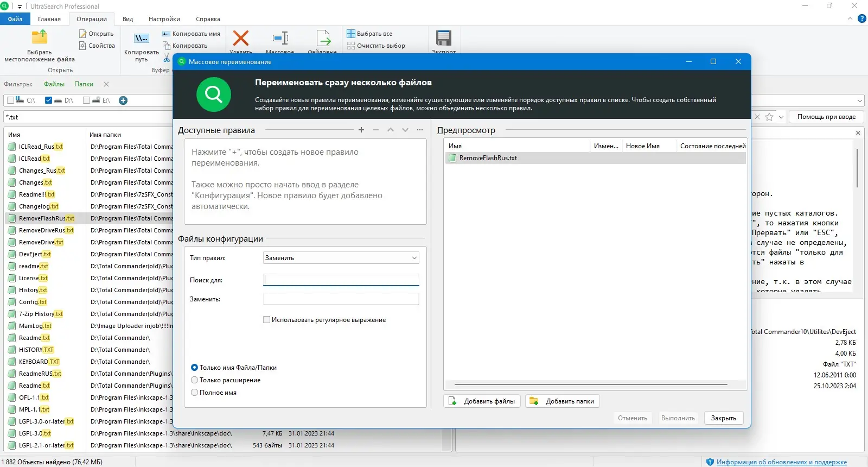Viewport: 868px width, 467px height.
Task: Select License.txt in the file list
Action: 33,278
